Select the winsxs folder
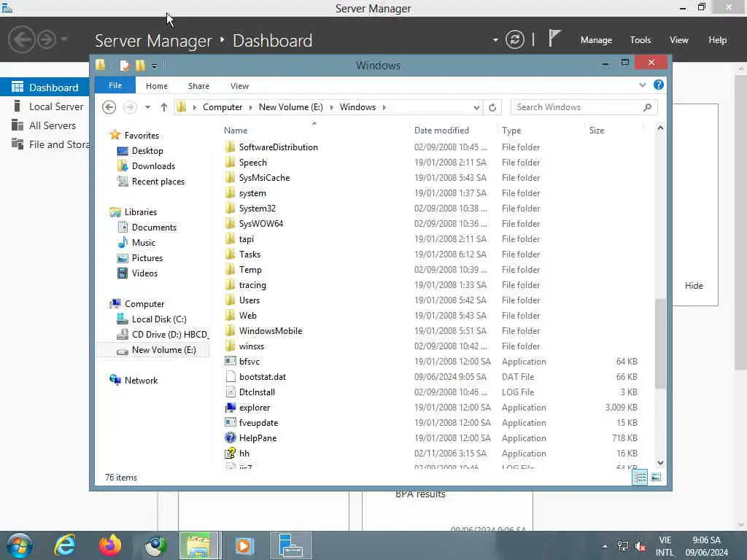Image resolution: width=747 pixels, height=560 pixels. click(252, 346)
